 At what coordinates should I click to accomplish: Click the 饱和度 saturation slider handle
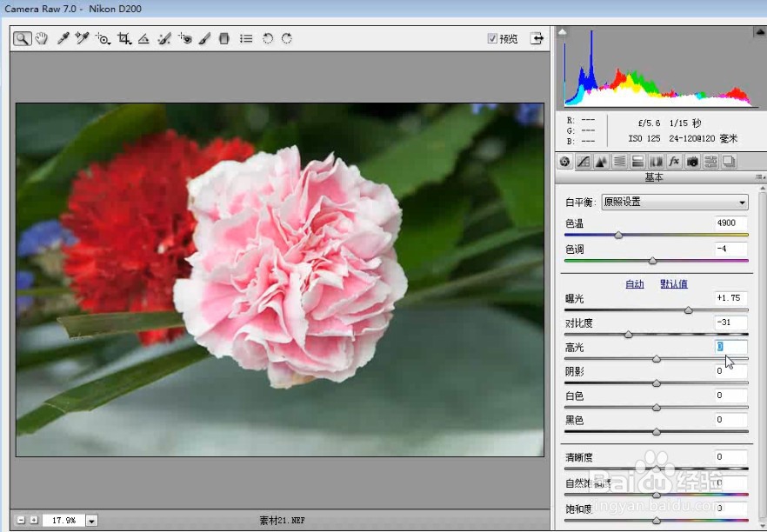tap(657, 520)
